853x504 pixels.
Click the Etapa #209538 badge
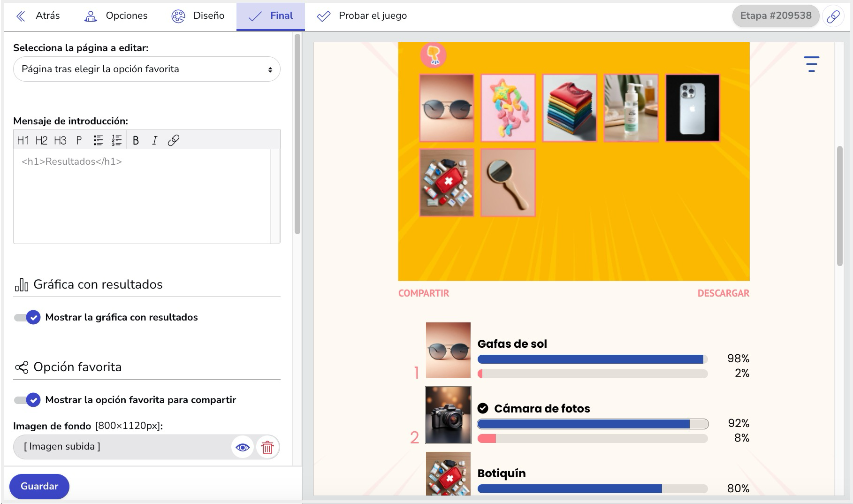click(776, 15)
